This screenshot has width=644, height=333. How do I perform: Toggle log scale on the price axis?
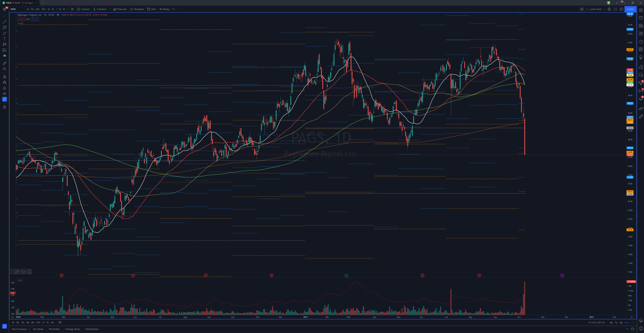point(621,322)
